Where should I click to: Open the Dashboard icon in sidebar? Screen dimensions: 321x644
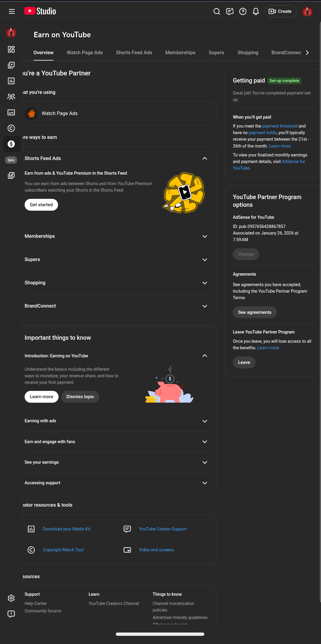11,49
